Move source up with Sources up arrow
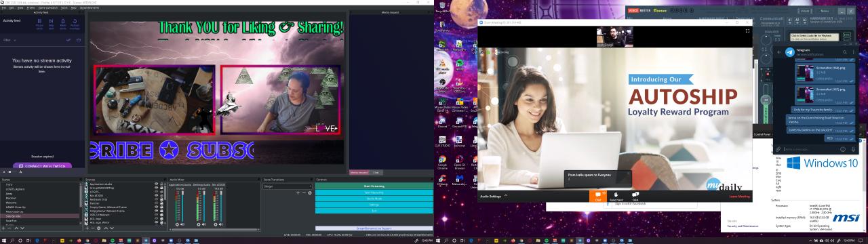 pyautogui.click(x=106, y=228)
